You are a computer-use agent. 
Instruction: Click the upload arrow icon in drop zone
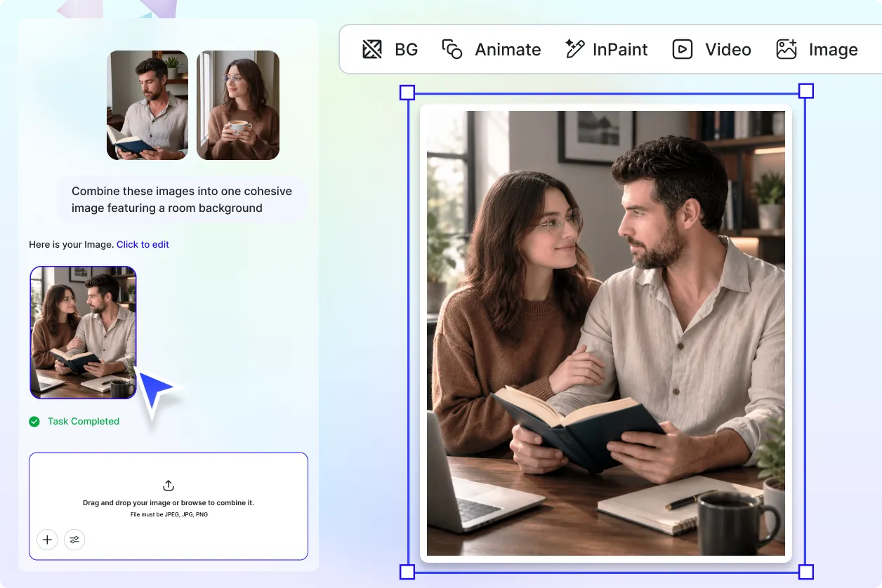169,486
